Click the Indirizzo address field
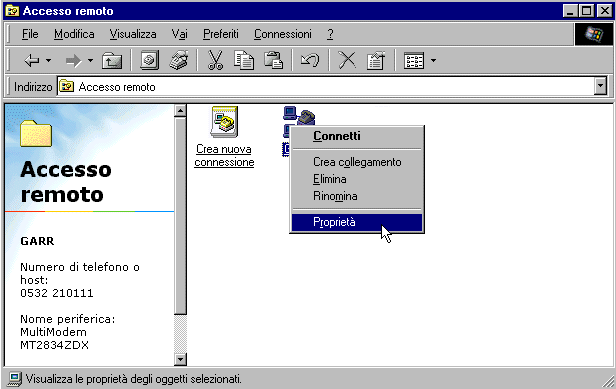The height and width of the screenshot is (389, 616). pos(326,86)
